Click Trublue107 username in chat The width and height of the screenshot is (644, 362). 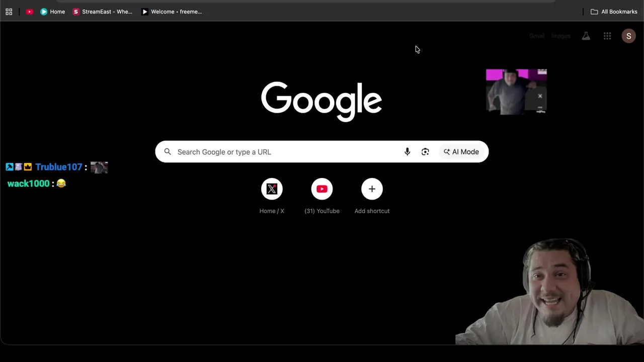pyautogui.click(x=59, y=167)
